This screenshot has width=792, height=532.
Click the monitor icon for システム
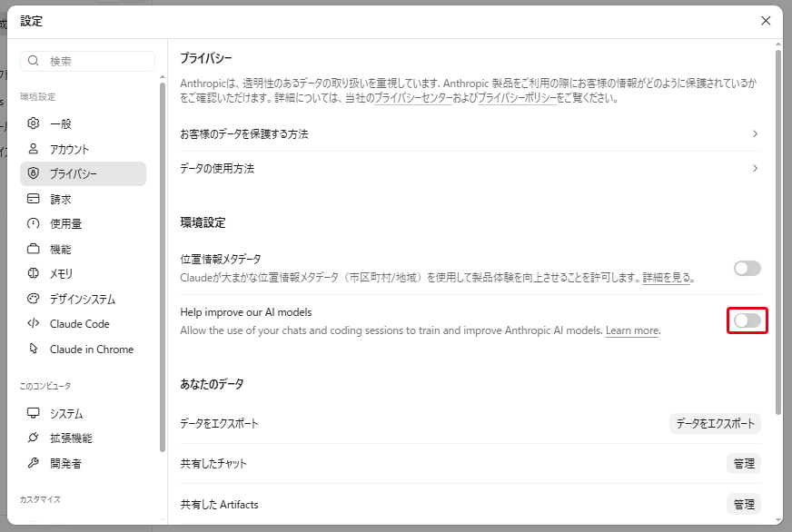pyautogui.click(x=34, y=413)
